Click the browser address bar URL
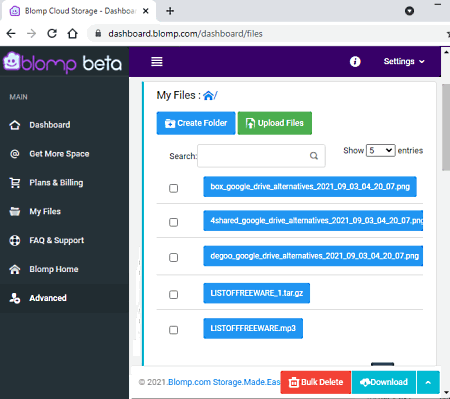 pos(185,34)
